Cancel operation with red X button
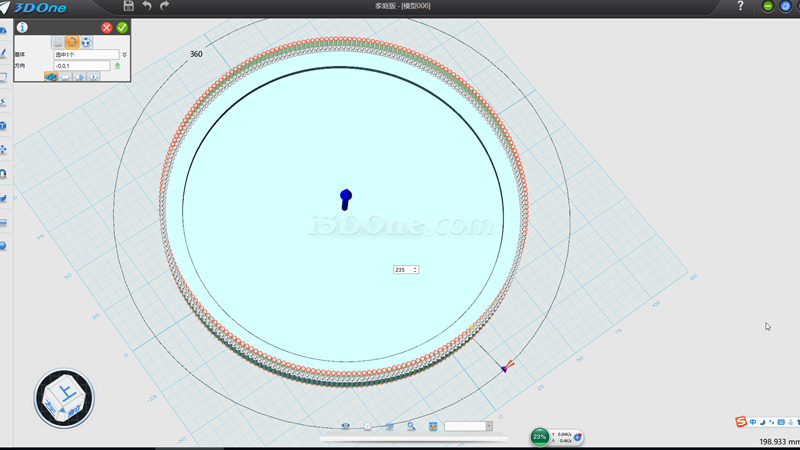800x450 pixels. [107, 28]
